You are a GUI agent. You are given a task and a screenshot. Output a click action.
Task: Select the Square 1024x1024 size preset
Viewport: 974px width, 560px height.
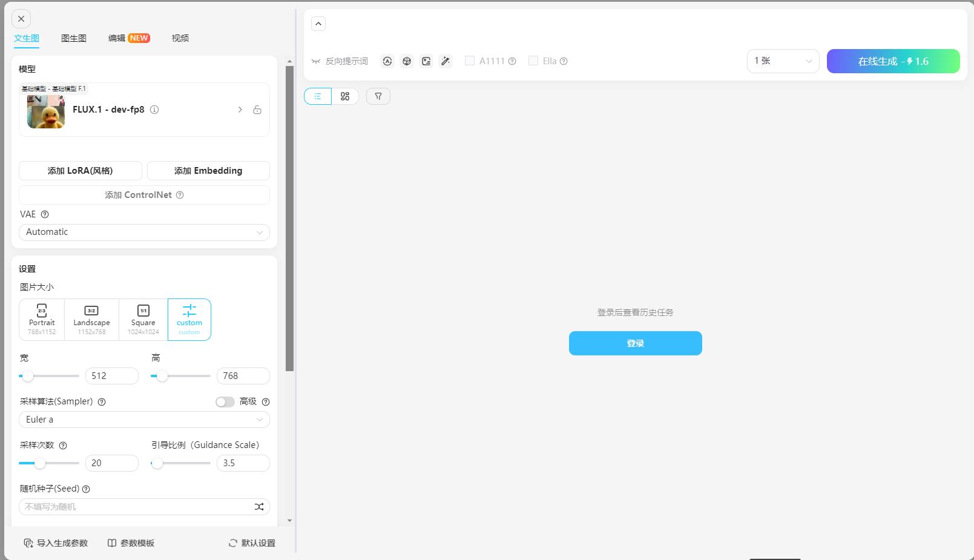pos(143,319)
